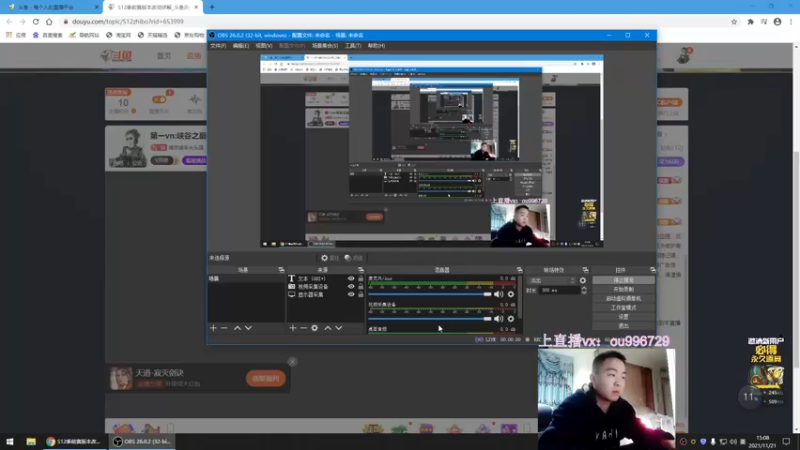
Task: Move source down in sources list
Action: (339, 328)
